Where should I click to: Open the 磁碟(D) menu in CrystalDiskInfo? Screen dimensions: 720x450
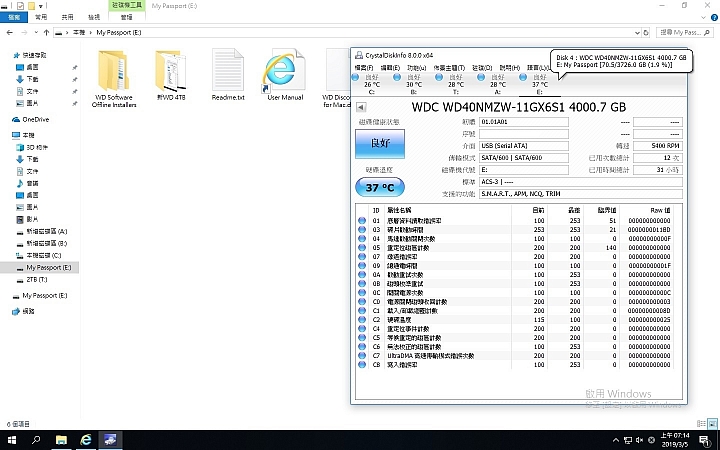pos(482,68)
